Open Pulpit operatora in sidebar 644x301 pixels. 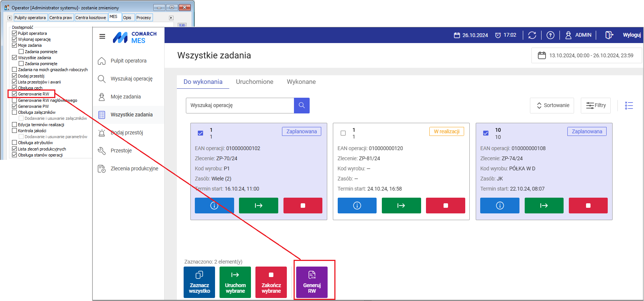pos(128,61)
